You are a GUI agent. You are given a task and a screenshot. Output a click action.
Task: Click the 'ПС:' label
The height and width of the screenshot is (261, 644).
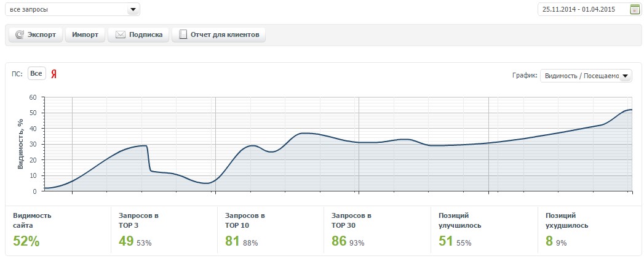(x=17, y=74)
